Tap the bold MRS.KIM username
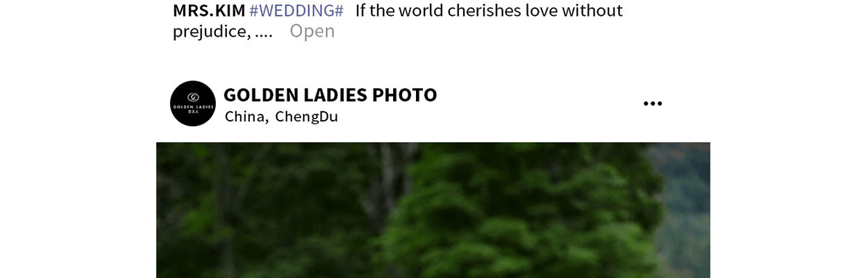 click(209, 10)
